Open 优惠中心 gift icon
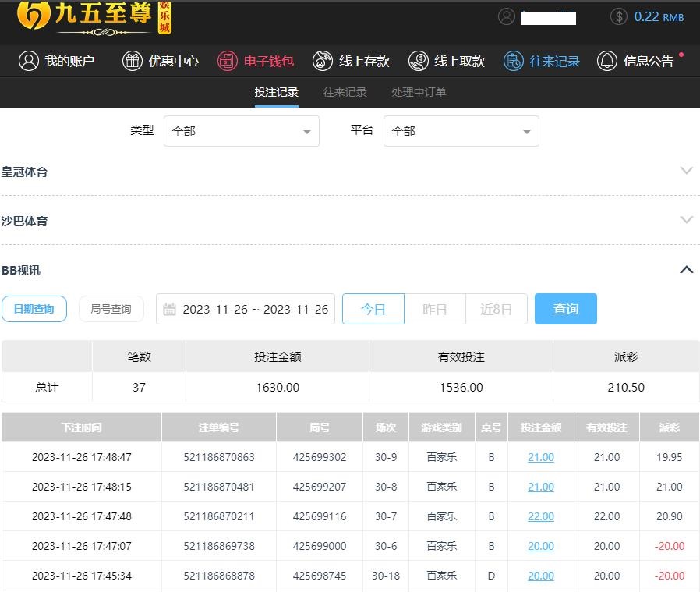 (x=133, y=61)
